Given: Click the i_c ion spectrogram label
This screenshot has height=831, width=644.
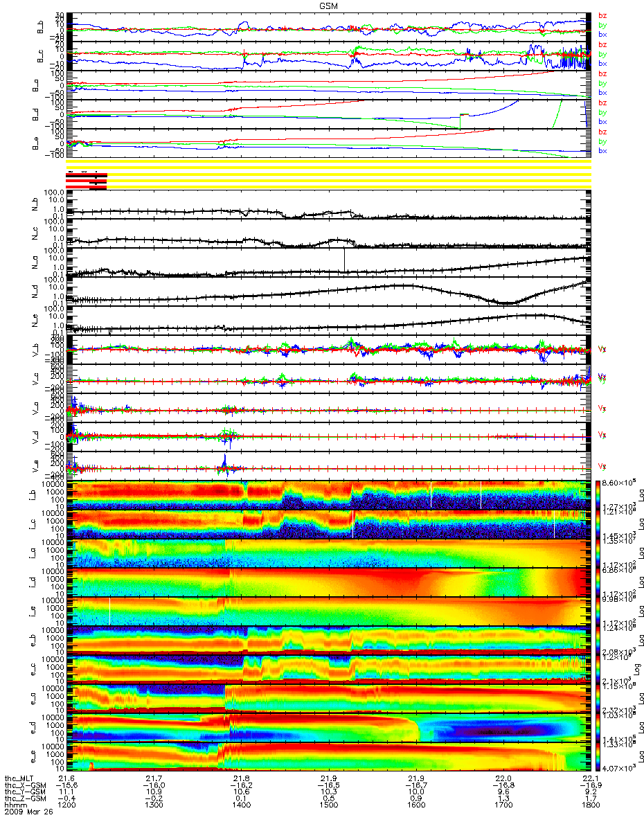Looking at the screenshot, I should point(33,524).
